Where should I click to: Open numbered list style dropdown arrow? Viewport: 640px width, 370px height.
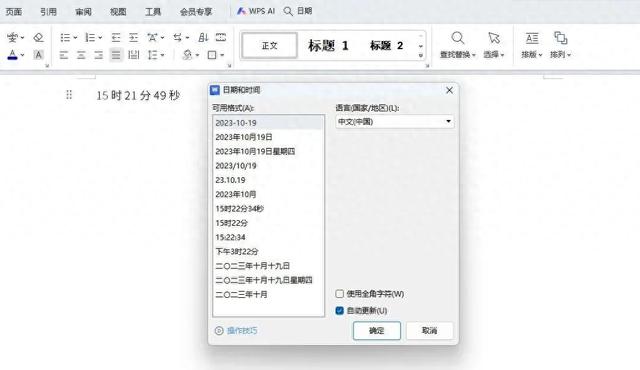[x=100, y=38]
